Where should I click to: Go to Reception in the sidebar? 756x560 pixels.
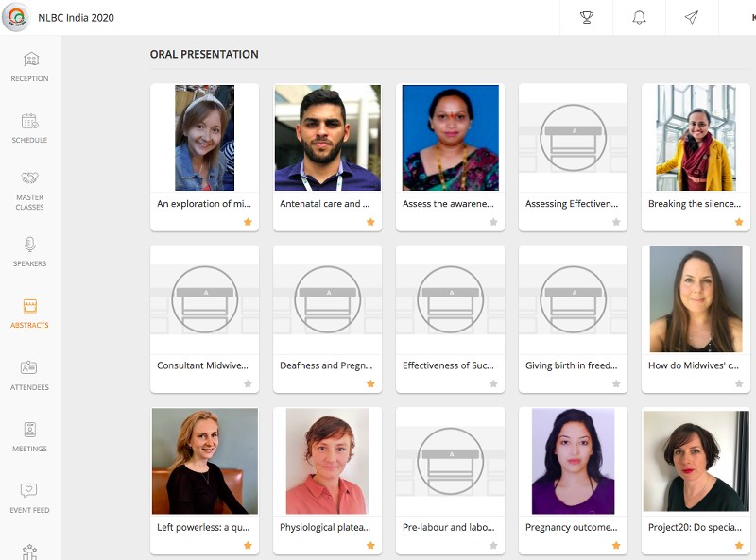30,67
